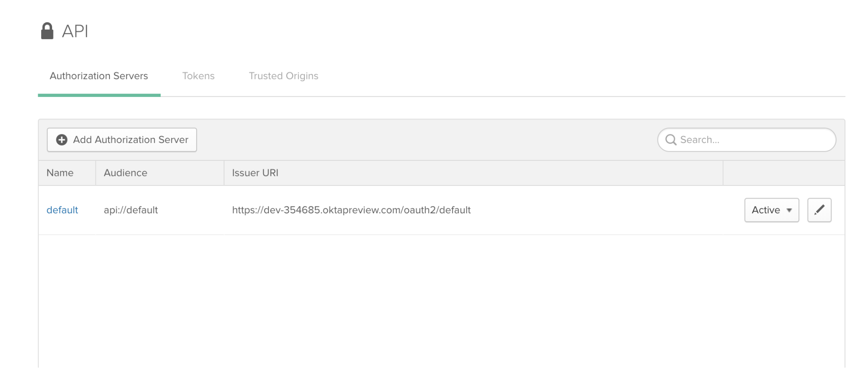Switch to the Tokens tab
The height and width of the screenshot is (368, 868).
pos(198,76)
